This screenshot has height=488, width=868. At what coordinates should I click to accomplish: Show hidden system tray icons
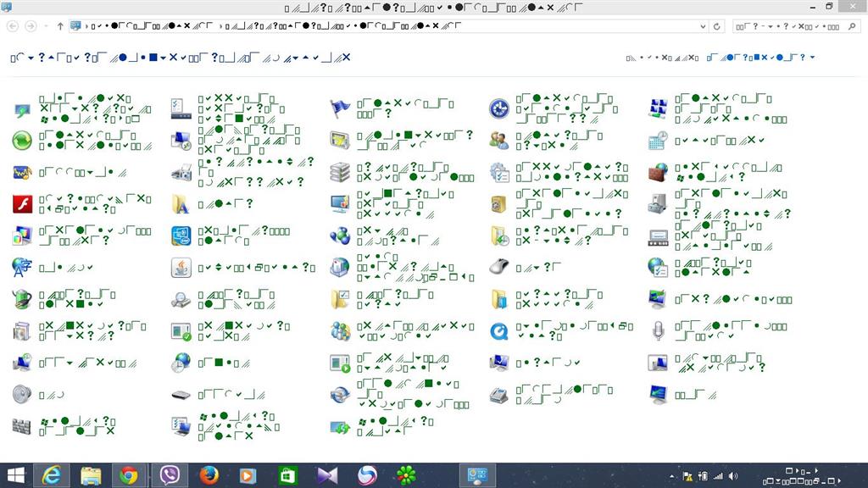pos(672,476)
